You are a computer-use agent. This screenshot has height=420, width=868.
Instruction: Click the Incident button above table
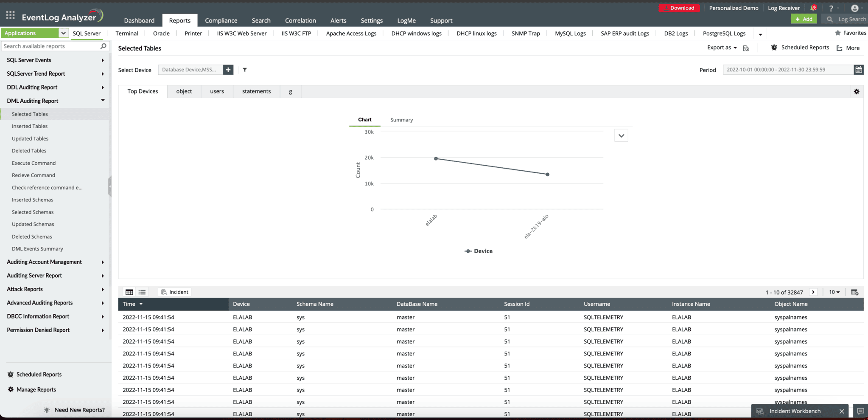[x=175, y=292]
